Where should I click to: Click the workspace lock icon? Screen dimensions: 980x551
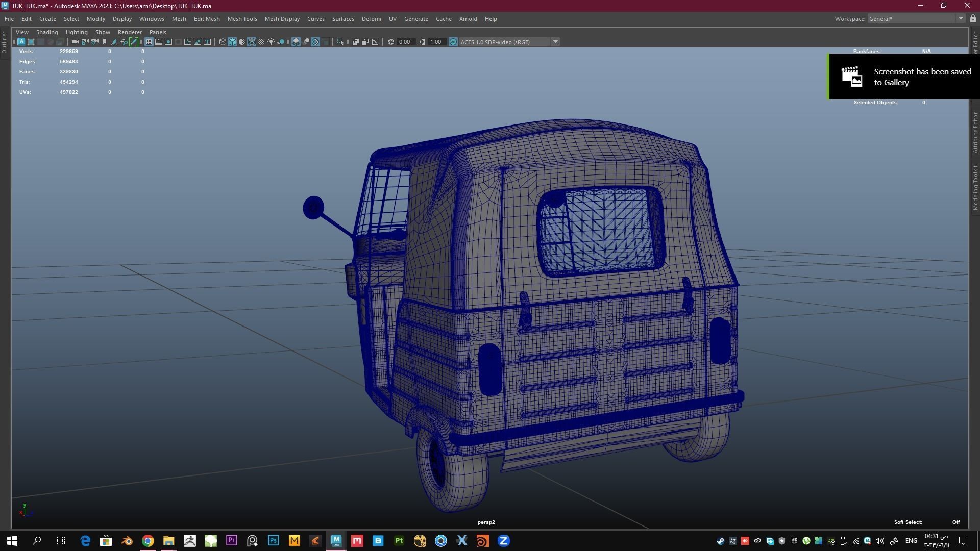click(x=973, y=19)
